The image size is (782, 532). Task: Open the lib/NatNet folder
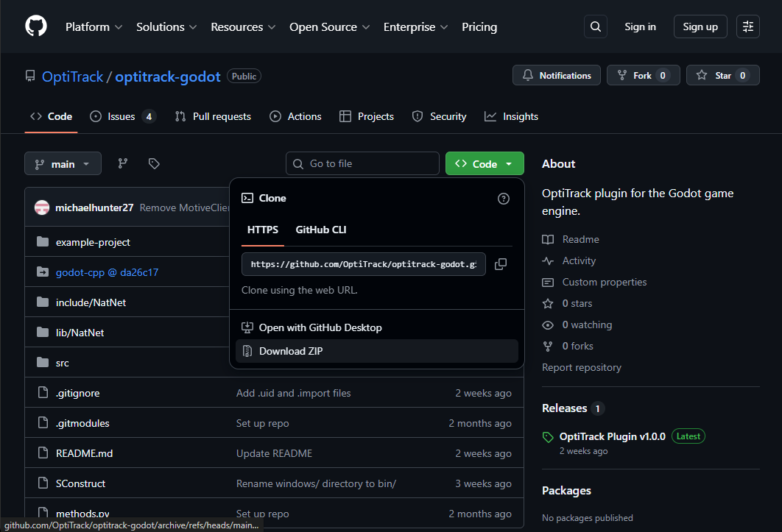[80, 333]
